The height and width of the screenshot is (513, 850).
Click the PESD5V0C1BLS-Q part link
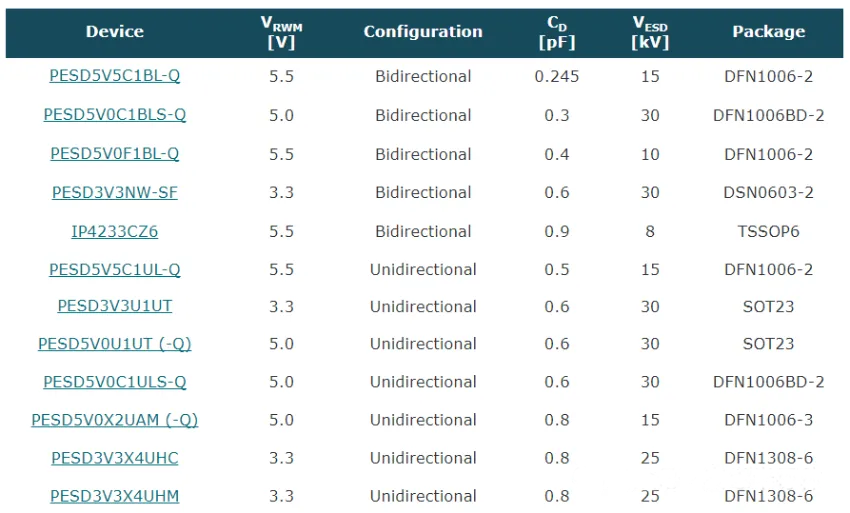coord(114,115)
